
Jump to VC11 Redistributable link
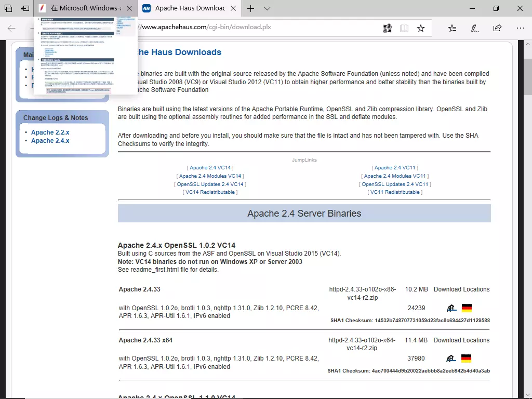pos(395,192)
